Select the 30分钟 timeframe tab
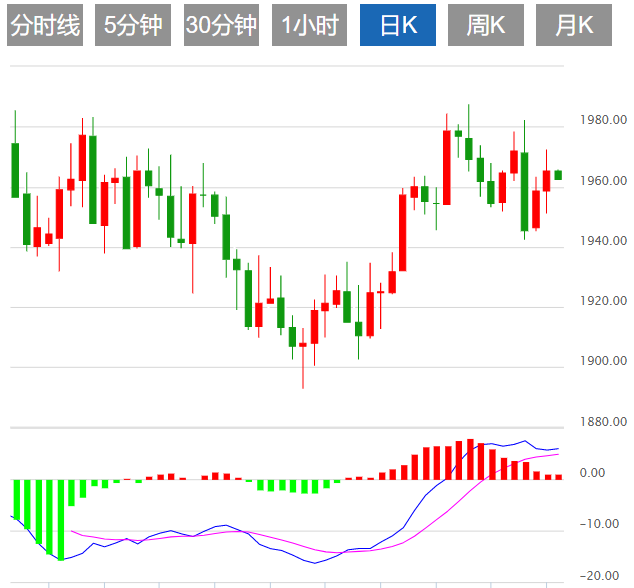The width and height of the screenshot is (634, 588). (x=221, y=25)
